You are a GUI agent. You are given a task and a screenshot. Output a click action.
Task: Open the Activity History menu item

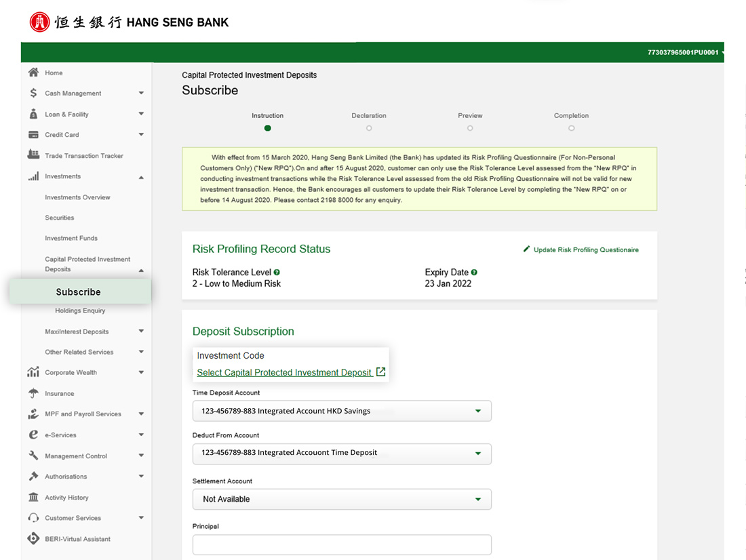(x=66, y=497)
